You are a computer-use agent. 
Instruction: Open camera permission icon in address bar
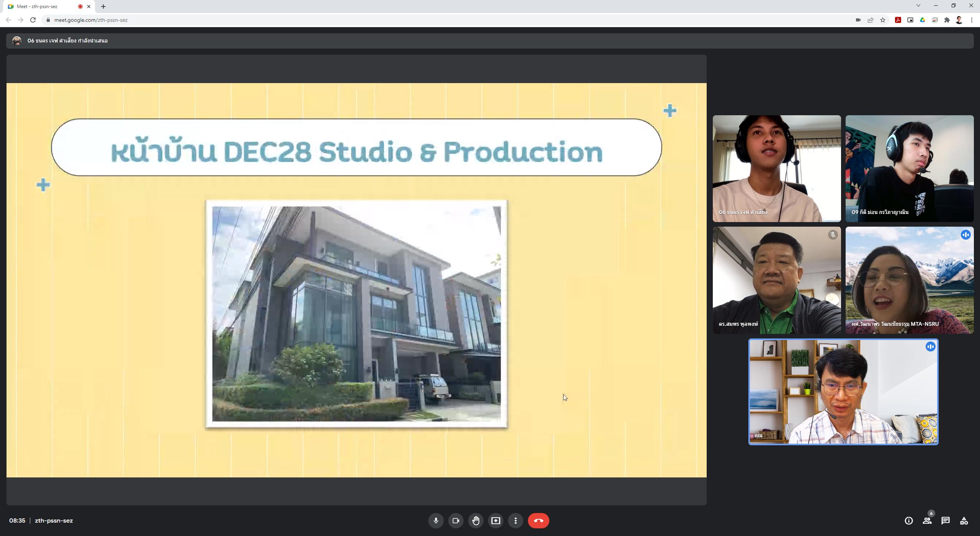coord(858,20)
